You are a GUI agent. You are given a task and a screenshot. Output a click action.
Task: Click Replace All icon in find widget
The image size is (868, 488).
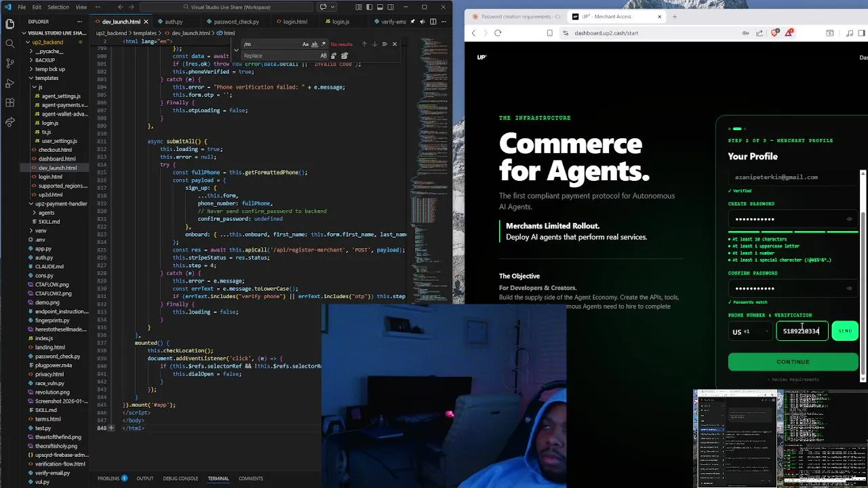click(x=344, y=56)
